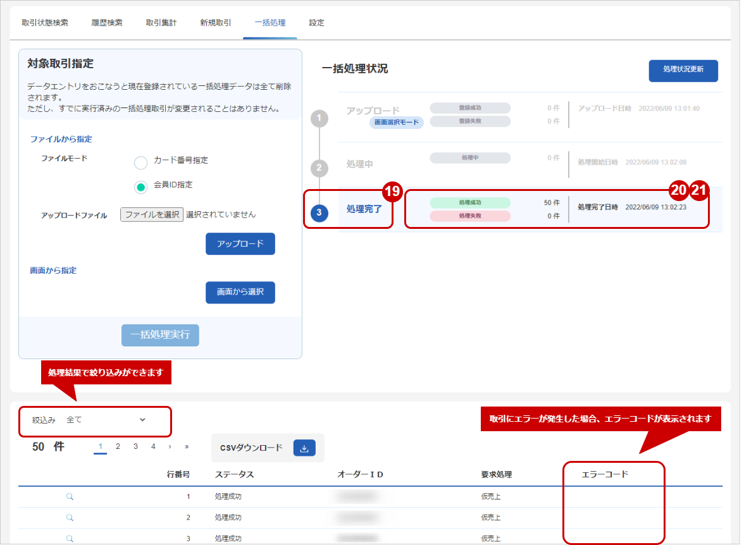Switch to the 取引状態検索 tab
756x545 pixels.
(x=45, y=23)
